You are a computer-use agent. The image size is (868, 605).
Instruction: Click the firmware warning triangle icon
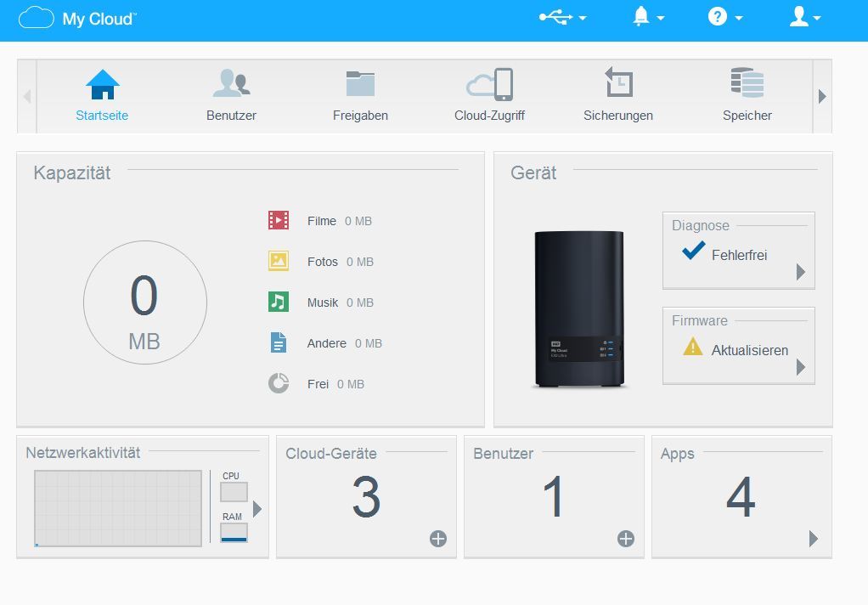coord(692,347)
